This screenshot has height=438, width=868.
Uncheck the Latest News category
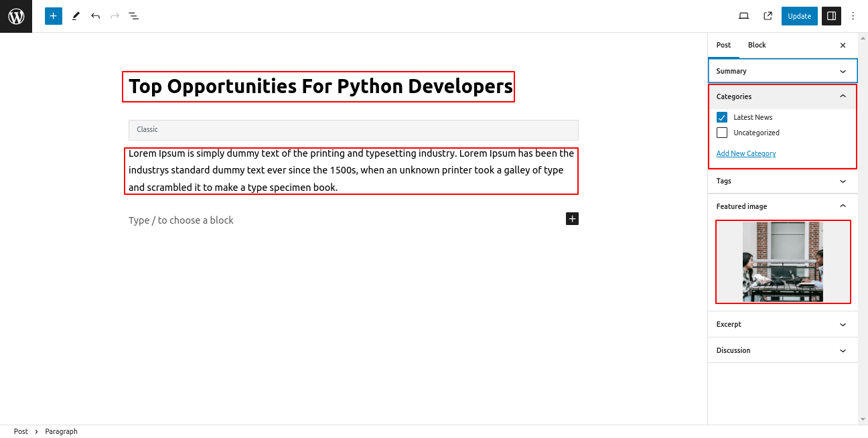click(722, 117)
